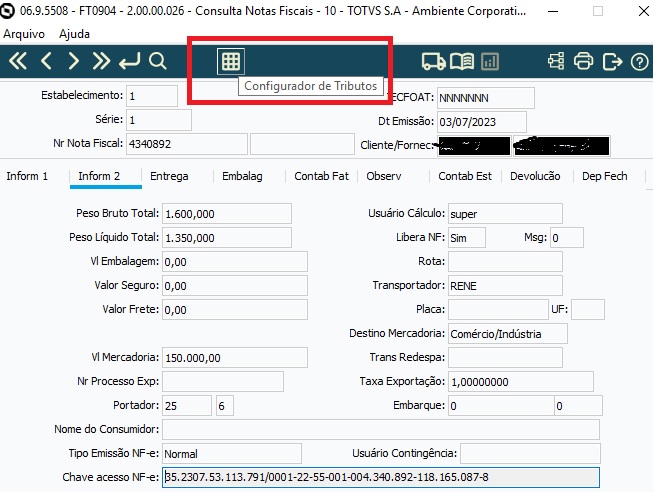The width and height of the screenshot is (653, 492).
Task: Click the Libera NF field
Action: pos(467,238)
